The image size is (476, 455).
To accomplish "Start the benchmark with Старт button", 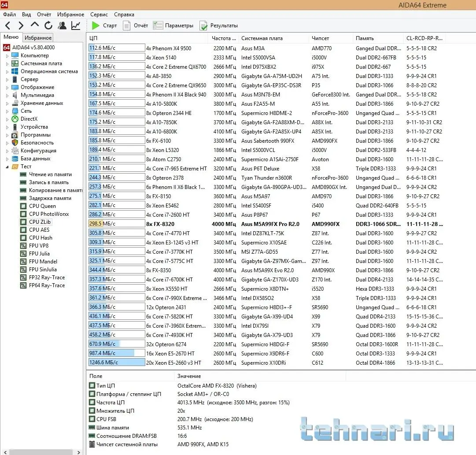I will pyautogui.click(x=104, y=26).
